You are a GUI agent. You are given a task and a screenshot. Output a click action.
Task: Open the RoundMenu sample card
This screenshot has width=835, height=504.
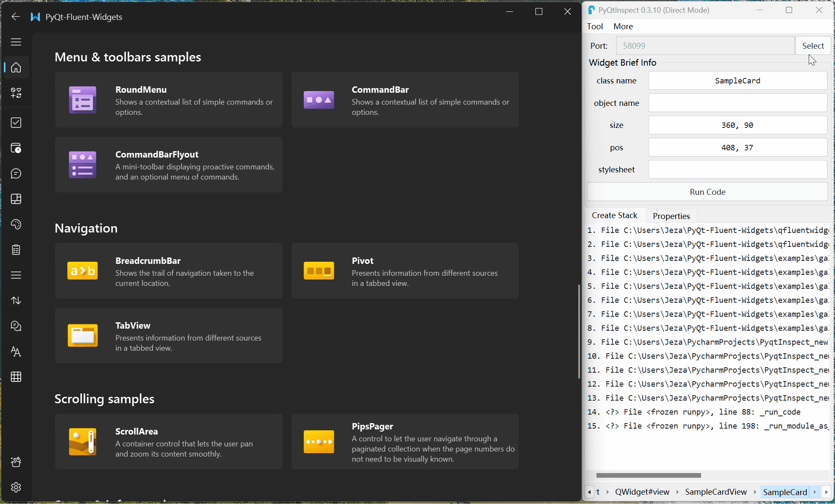pyautogui.click(x=169, y=100)
